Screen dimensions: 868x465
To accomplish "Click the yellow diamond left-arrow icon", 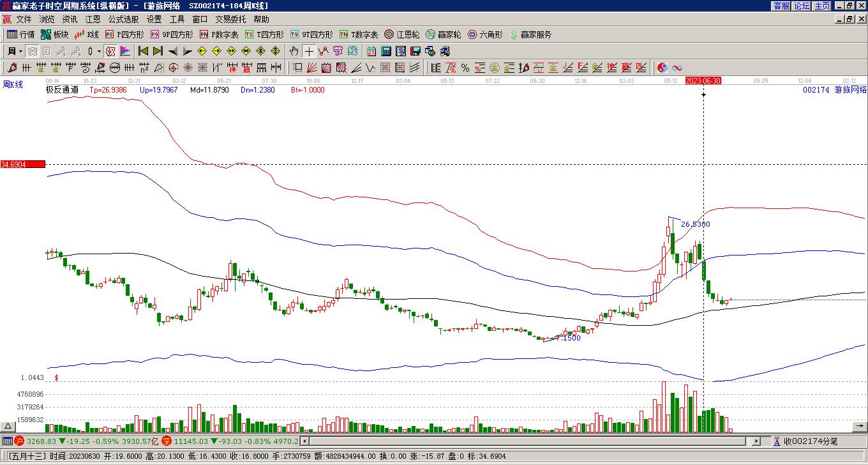I will (x=202, y=51).
